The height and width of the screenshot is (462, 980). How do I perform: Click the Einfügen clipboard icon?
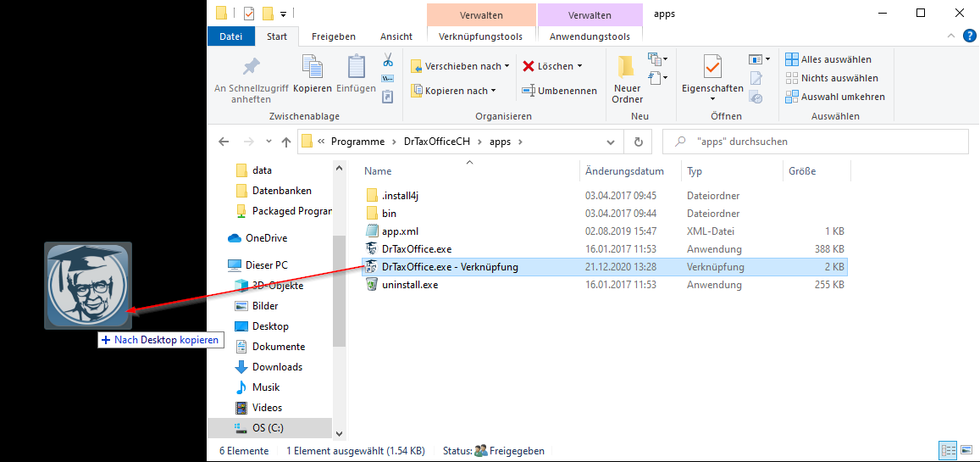[x=357, y=67]
